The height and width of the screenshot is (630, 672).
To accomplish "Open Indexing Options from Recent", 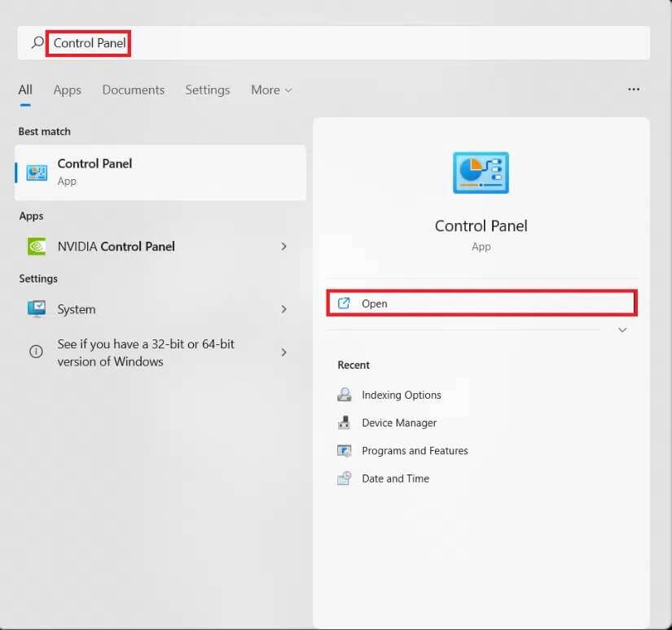I will pyautogui.click(x=401, y=395).
